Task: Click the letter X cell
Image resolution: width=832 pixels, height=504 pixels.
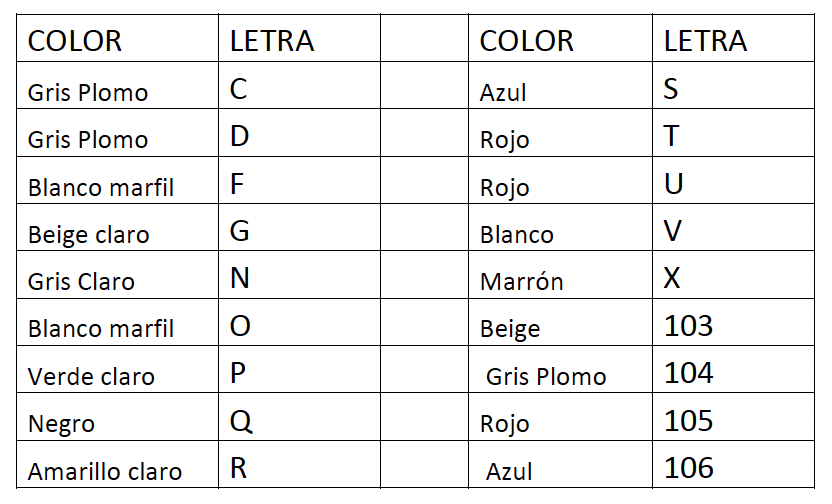Action: click(x=672, y=278)
